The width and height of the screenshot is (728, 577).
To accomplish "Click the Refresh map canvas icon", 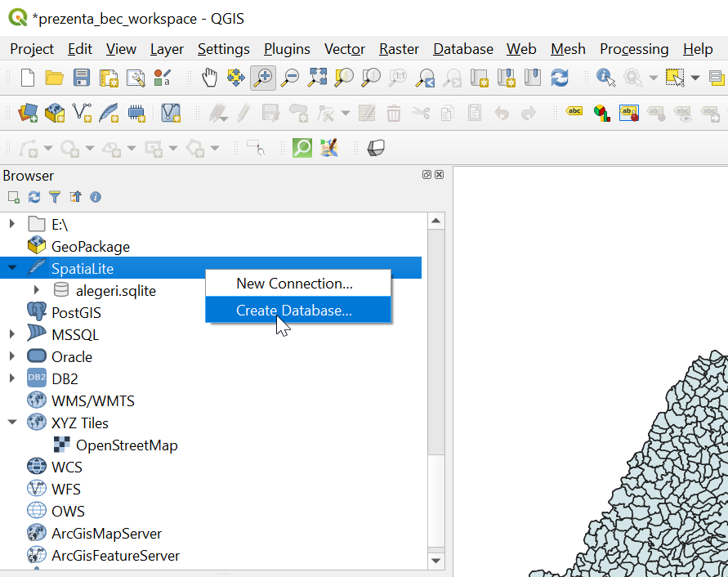I will 560,78.
